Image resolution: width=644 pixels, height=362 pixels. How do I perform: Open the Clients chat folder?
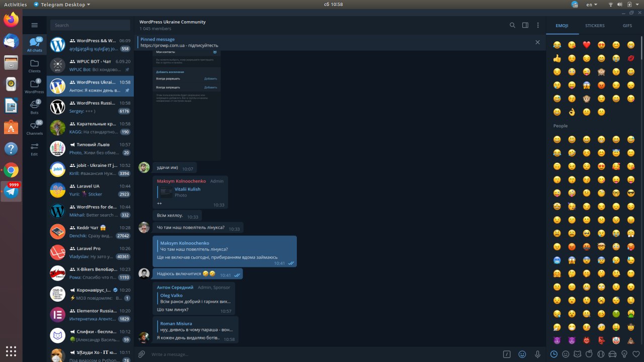click(34, 66)
